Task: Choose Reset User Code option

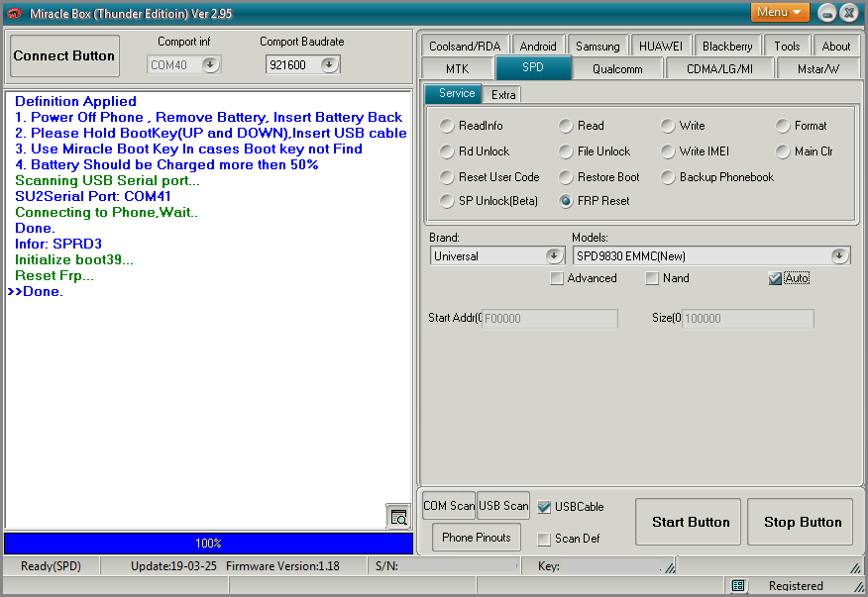Action: pos(447,177)
